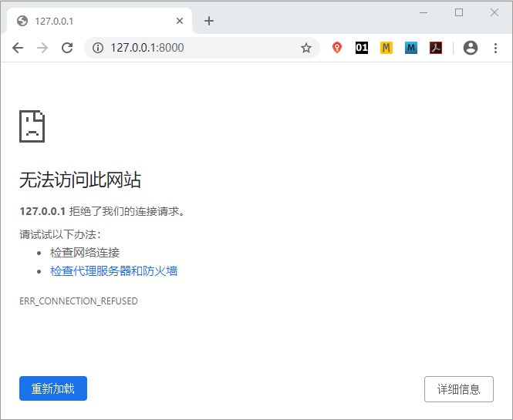Open a new tab with the plus button
This screenshot has width=513, height=420.
[209, 21]
